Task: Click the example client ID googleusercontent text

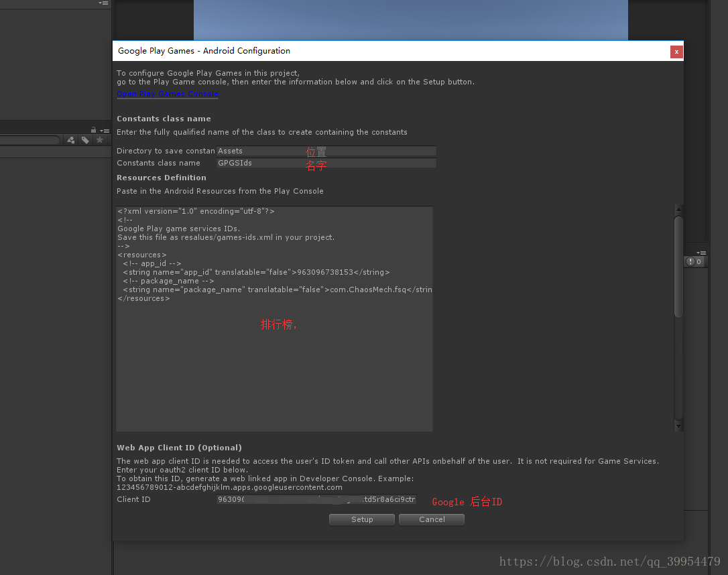Action: (229, 487)
